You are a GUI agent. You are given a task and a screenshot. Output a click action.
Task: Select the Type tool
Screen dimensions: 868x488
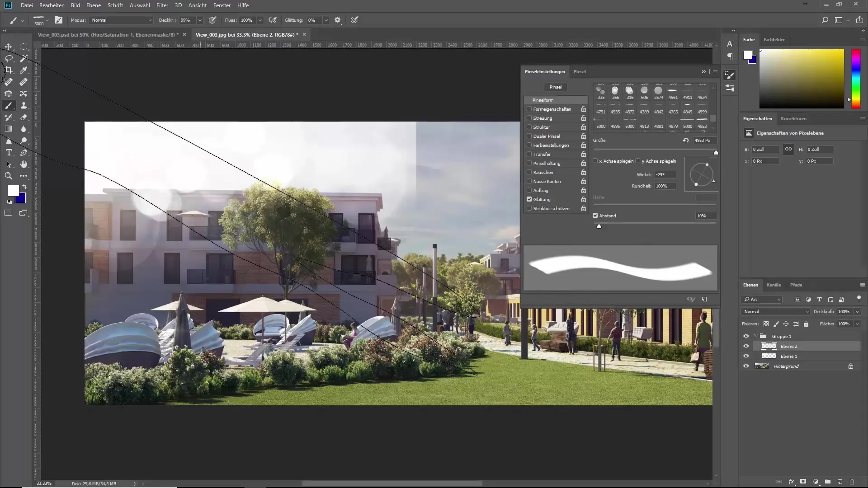[9, 153]
